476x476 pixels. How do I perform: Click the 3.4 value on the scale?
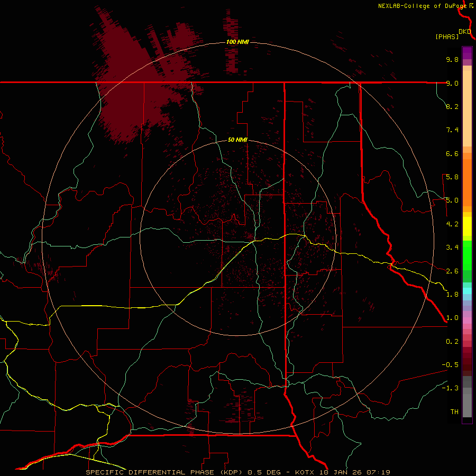452,248
